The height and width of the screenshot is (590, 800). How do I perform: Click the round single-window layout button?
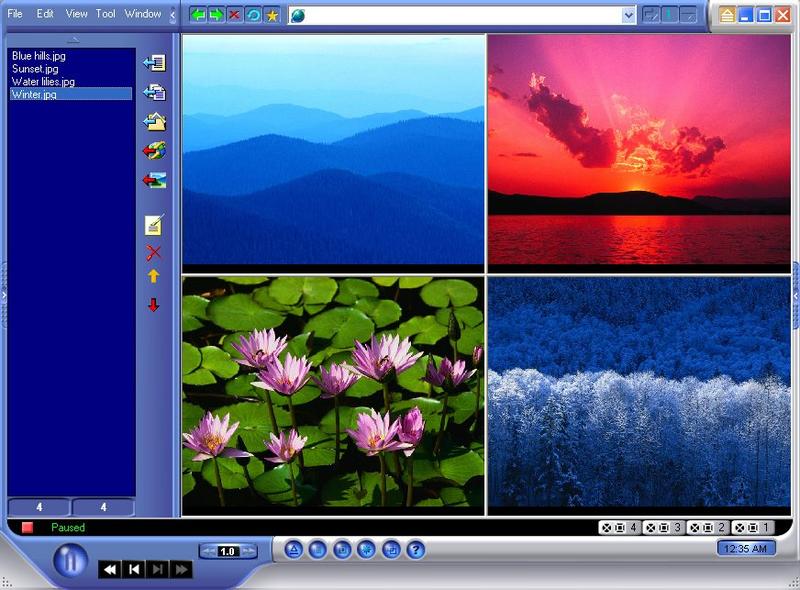tap(342, 550)
